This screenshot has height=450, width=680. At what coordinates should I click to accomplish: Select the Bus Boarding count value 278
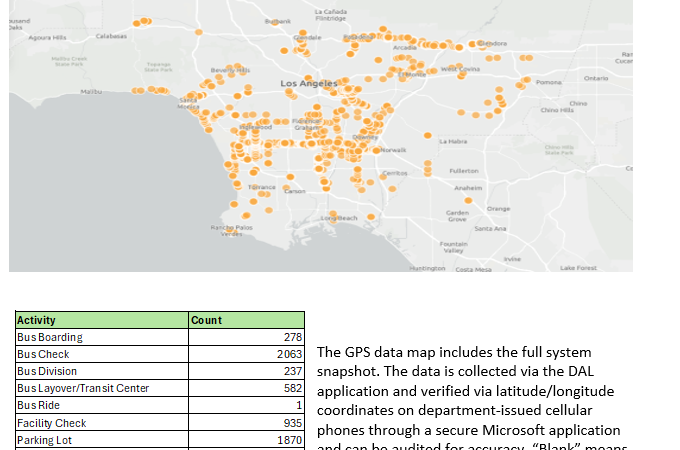[292, 338]
